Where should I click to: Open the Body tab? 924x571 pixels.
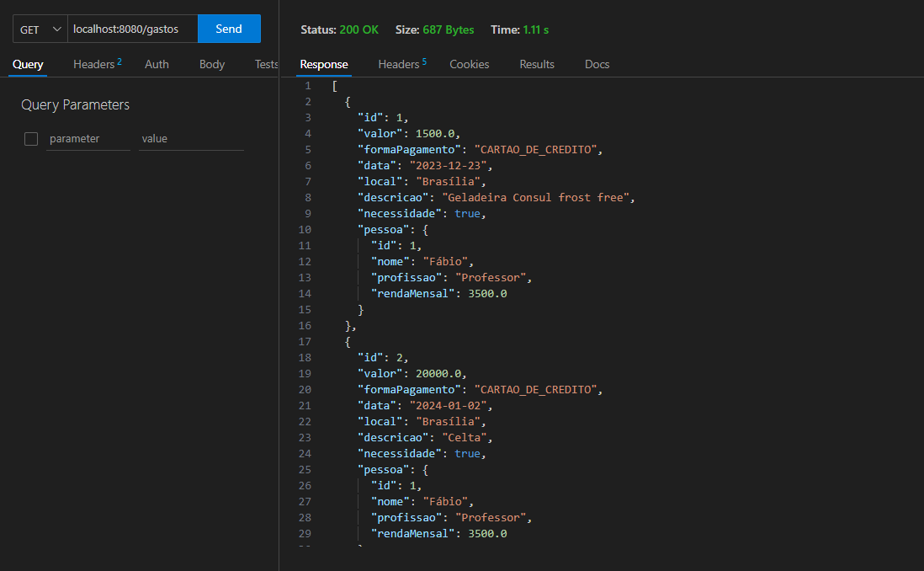(212, 64)
